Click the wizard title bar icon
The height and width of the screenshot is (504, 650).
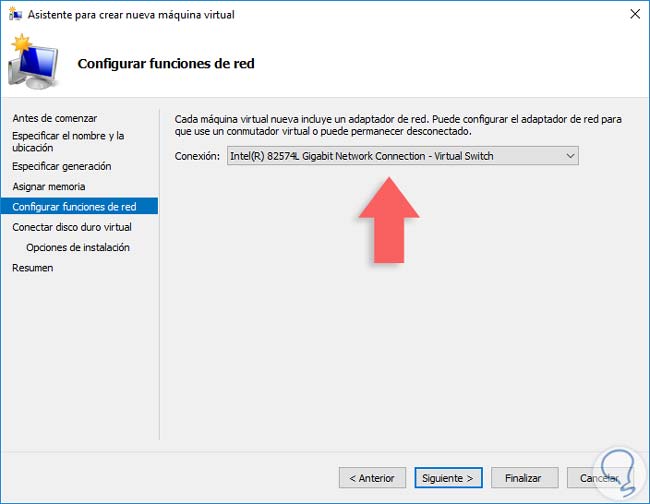point(14,14)
